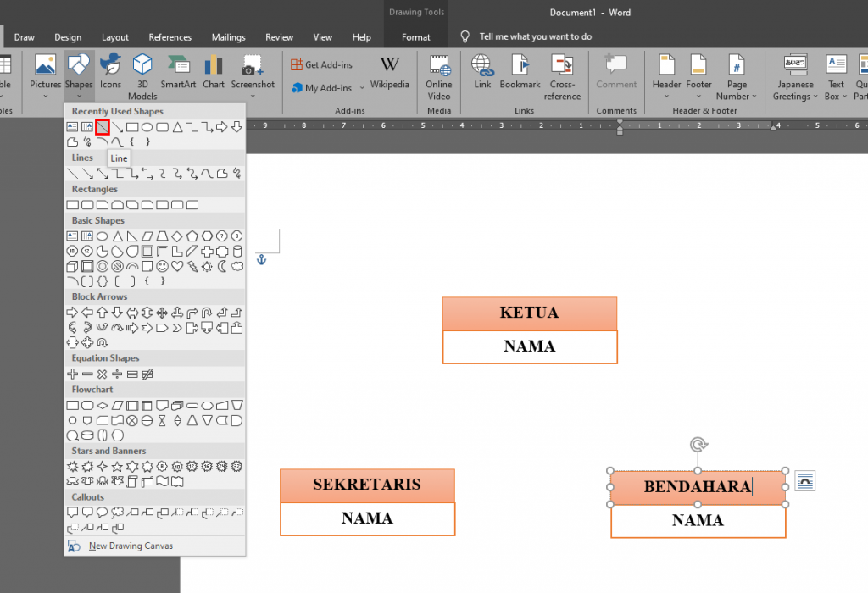
Task: Switch to the Layout ribbon tab
Action: (115, 37)
